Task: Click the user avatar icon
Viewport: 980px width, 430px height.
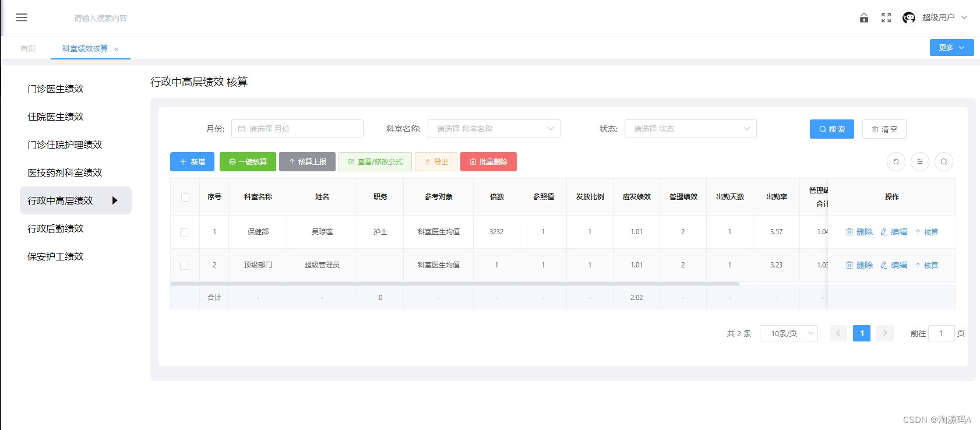Action: pyautogui.click(x=909, y=18)
